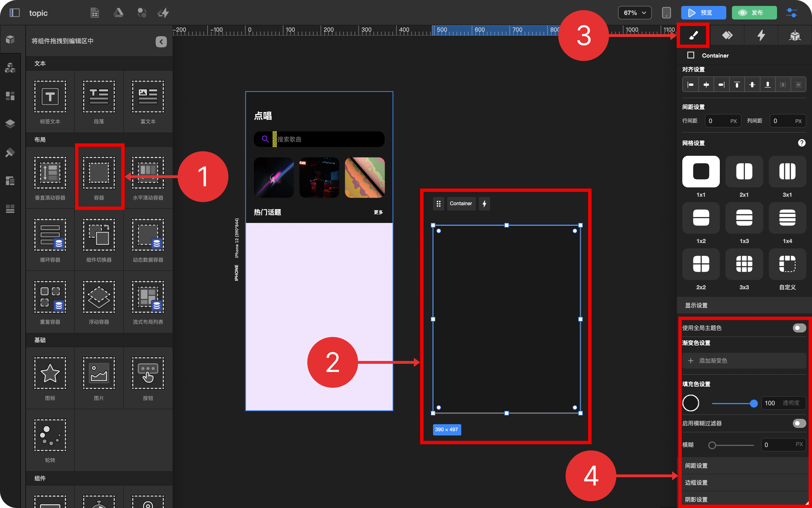The width and height of the screenshot is (812, 508).
Task: Select the 按钮 button component
Action: point(148,378)
